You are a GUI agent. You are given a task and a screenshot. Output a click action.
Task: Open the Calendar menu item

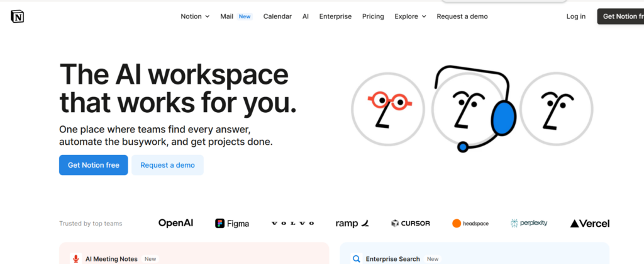[277, 16]
